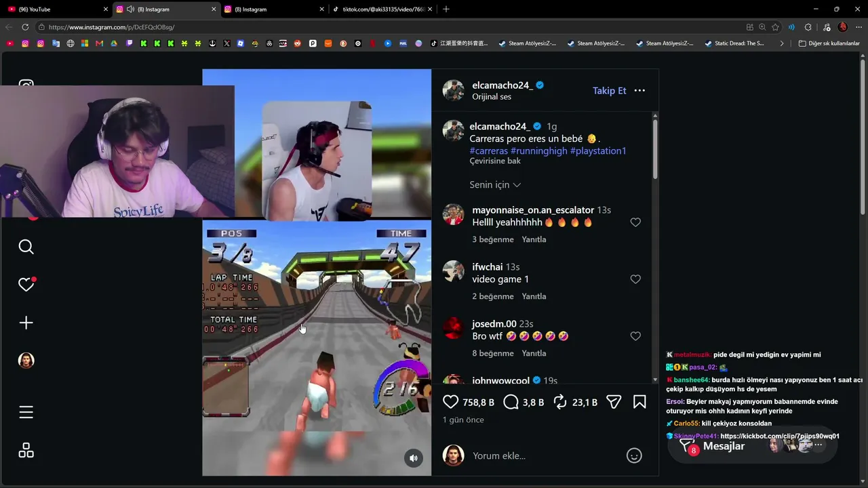Open a new browser tab
Image resolution: width=868 pixels, height=488 pixels.
(446, 9)
